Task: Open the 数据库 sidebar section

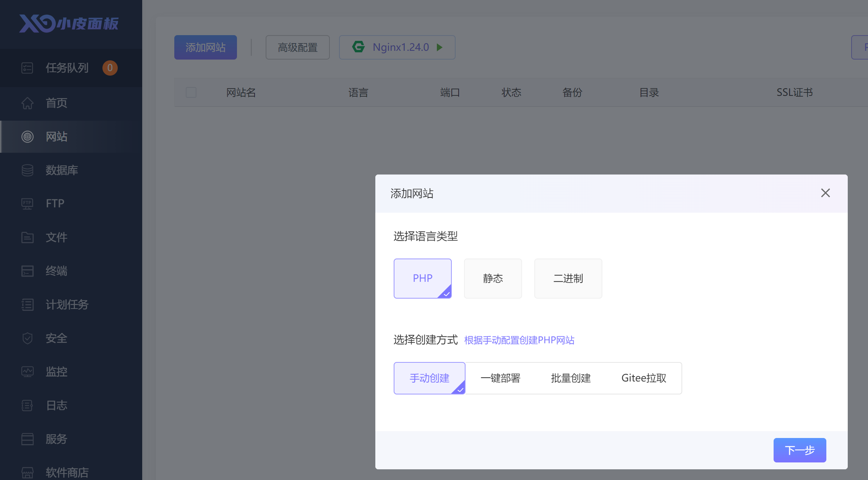Action: (71, 170)
